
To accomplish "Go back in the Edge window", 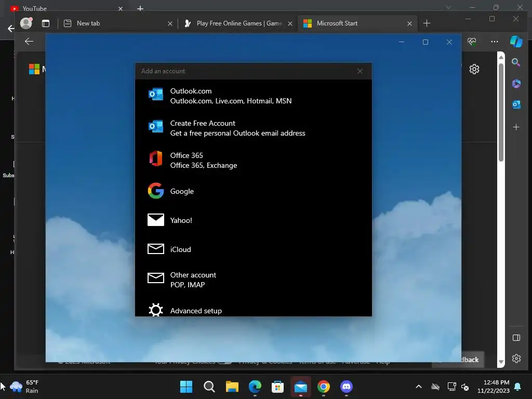I will (29, 42).
